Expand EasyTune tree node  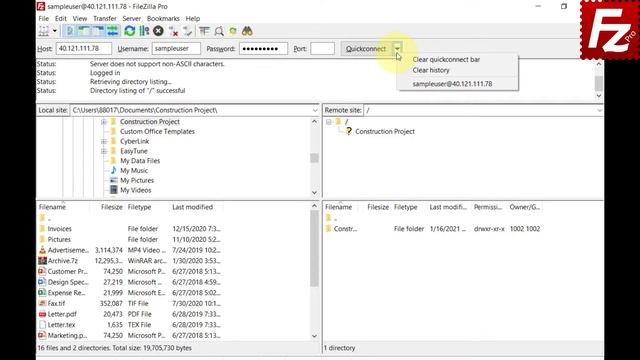click(x=104, y=151)
